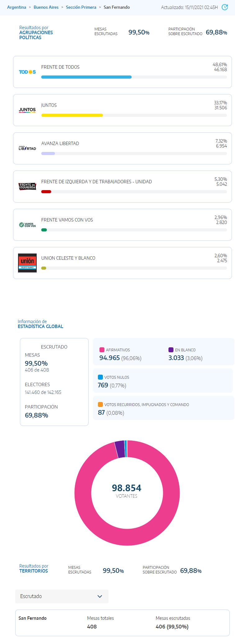Click the FRENTE DE IZQUIERDA logo
This screenshot has width=235, height=644.
pyautogui.click(x=27, y=186)
